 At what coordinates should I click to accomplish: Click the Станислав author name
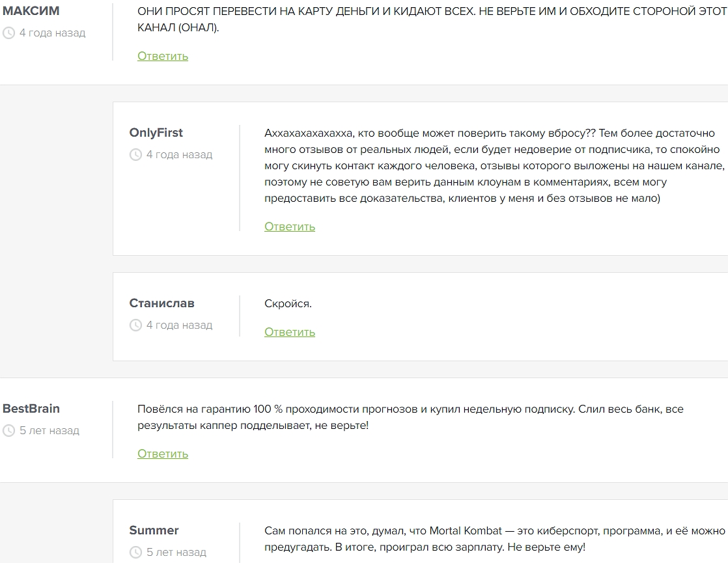[x=161, y=303]
